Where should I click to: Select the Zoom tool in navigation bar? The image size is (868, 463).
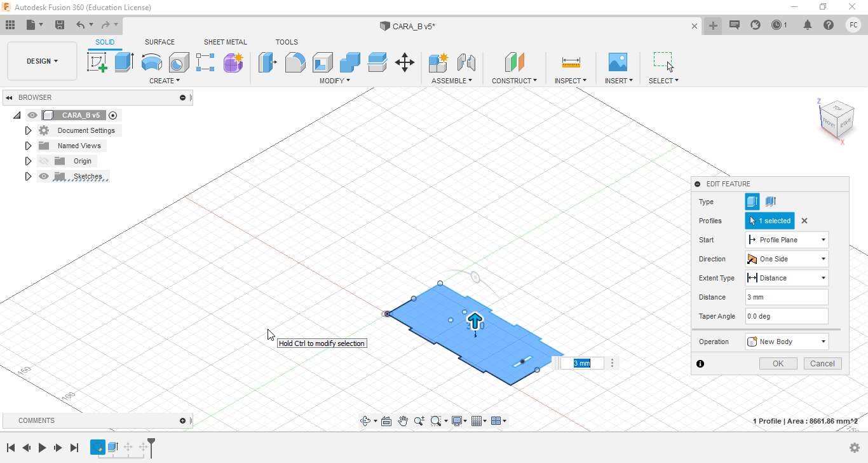coord(419,420)
